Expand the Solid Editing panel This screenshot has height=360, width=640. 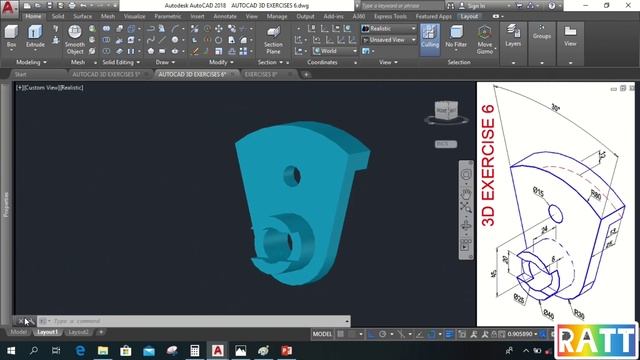click(121, 62)
